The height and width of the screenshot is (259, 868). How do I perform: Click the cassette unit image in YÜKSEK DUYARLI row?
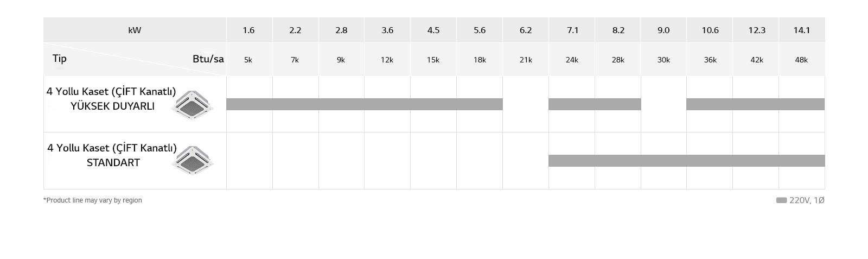click(x=192, y=104)
